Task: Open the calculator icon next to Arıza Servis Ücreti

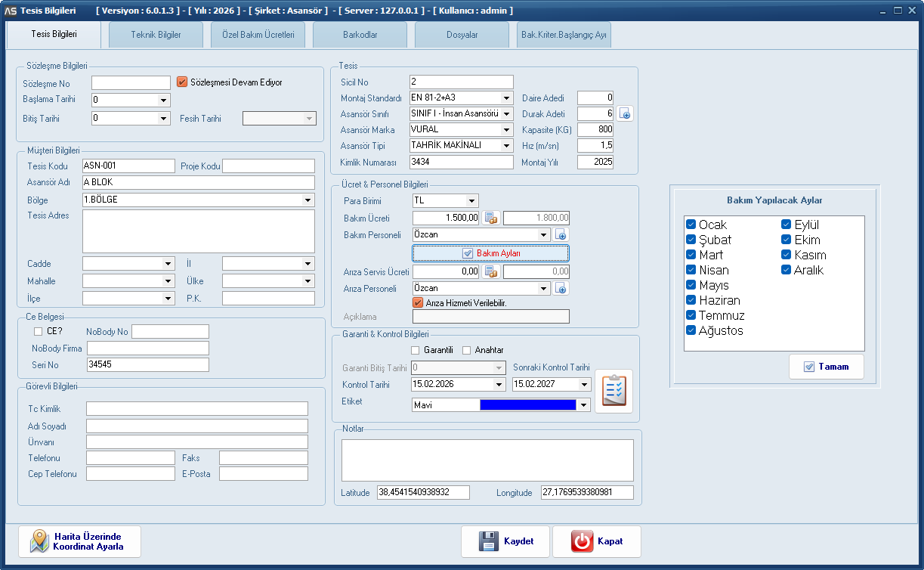Action: 491,271
